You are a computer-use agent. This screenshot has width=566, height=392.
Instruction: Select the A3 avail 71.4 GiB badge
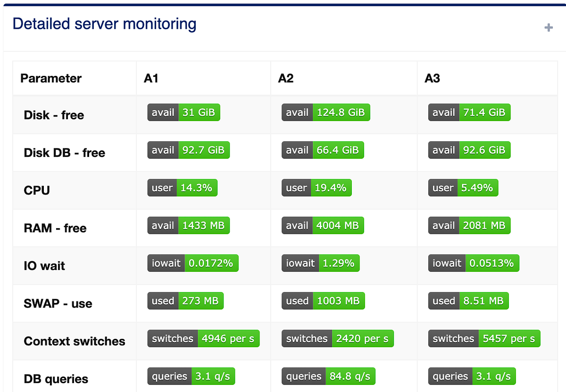(x=469, y=112)
